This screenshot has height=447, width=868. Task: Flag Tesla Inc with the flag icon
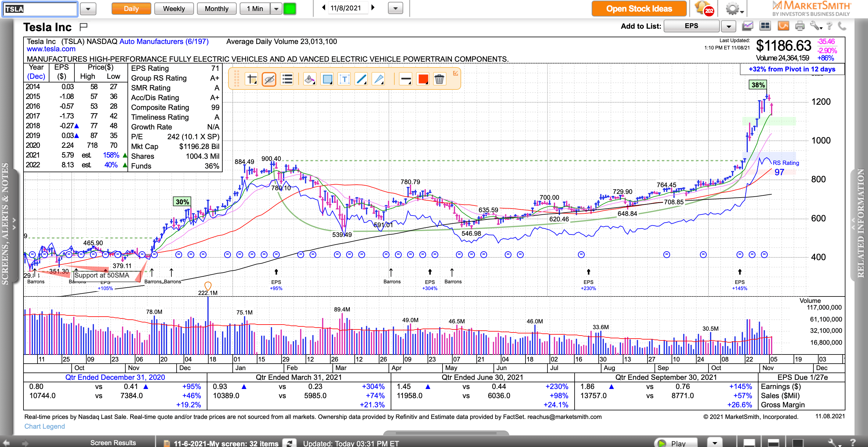[x=83, y=26]
